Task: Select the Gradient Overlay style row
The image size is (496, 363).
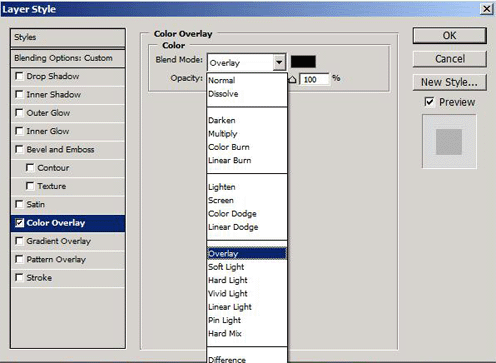Action: pos(68,241)
